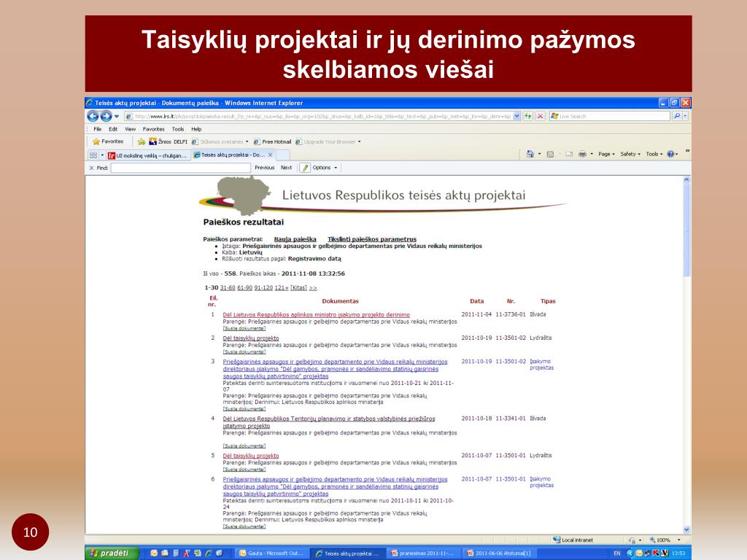Click the pradėti Start button

pyautogui.click(x=112, y=553)
